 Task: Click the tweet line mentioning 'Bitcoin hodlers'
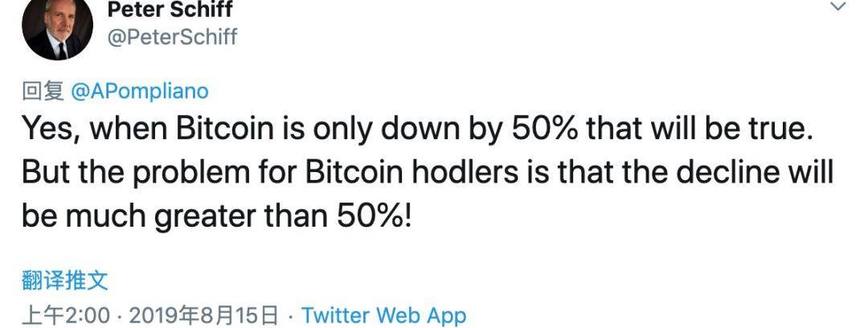click(x=428, y=174)
